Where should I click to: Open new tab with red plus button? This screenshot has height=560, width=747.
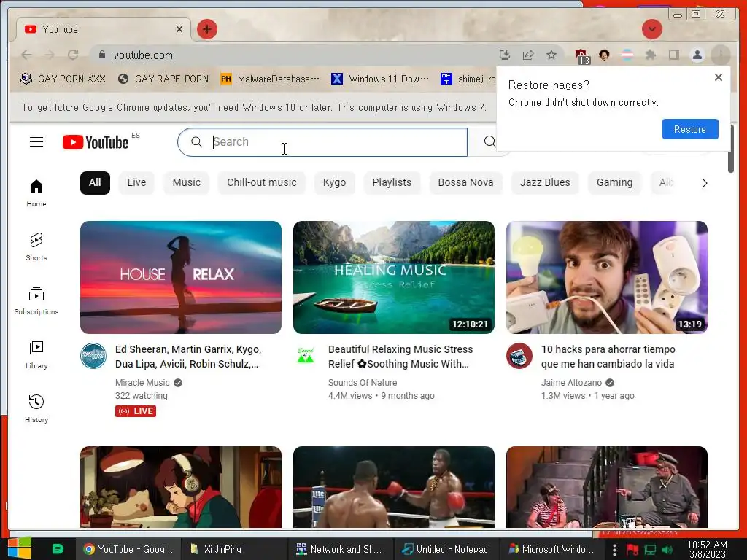pyautogui.click(x=206, y=29)
